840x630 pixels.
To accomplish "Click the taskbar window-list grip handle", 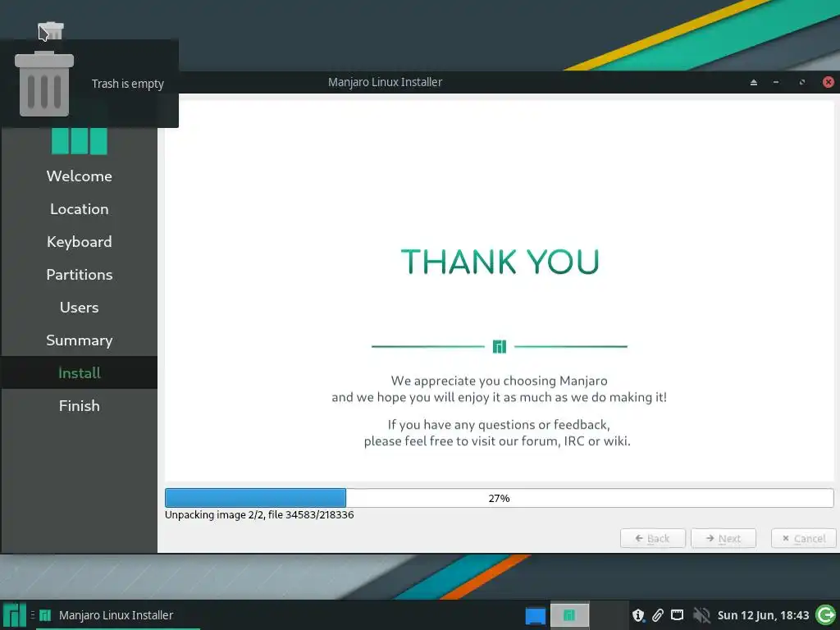I will [32, 615].
